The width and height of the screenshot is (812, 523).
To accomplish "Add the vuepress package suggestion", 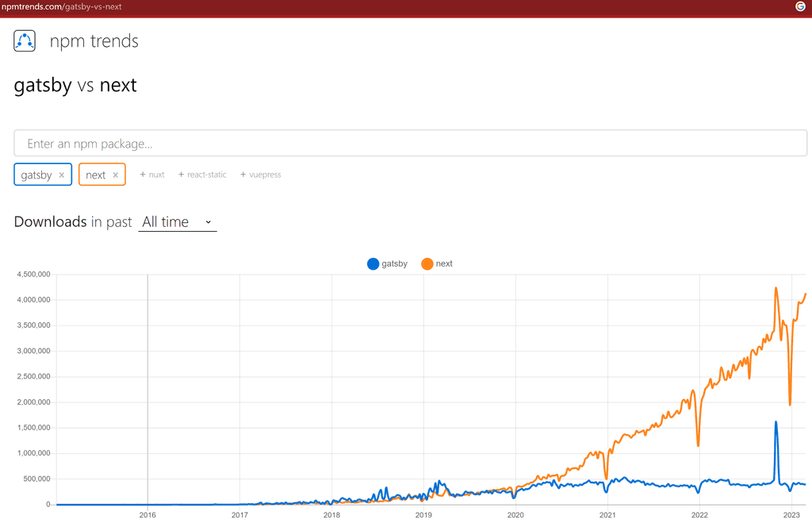I will [261, 175].
